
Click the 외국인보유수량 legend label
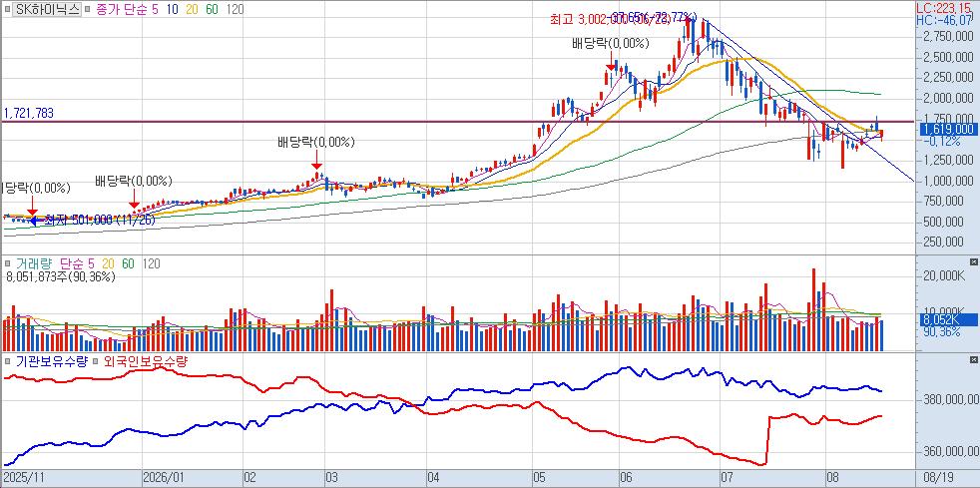click(146, 361)
